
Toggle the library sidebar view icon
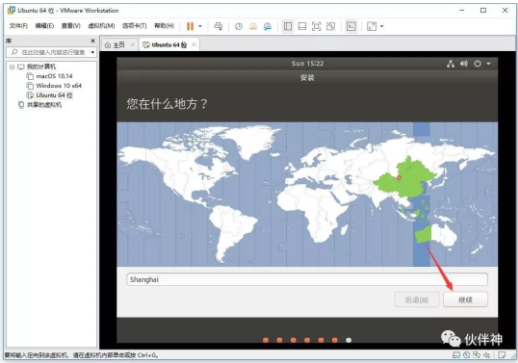(x=288, y=26)
